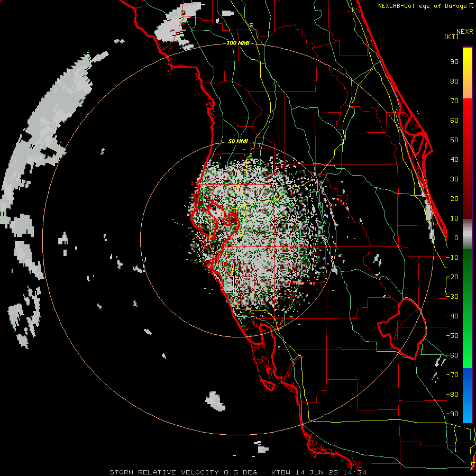This screenshot has width=476, height=476.
Task: Click the -60 value on velocity scale
Action: pos(452,355)
